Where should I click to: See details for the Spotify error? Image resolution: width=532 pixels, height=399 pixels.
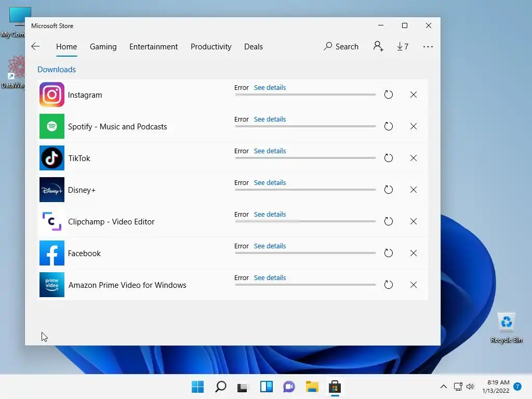270,119
